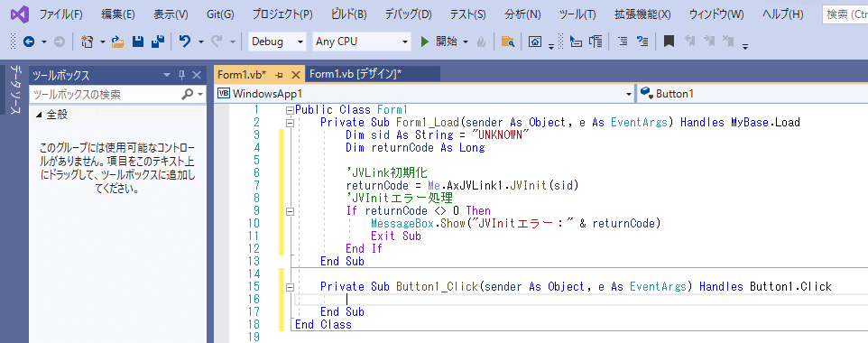
Task: Open file using the folder icon
Action: click(x=118, y=42)
